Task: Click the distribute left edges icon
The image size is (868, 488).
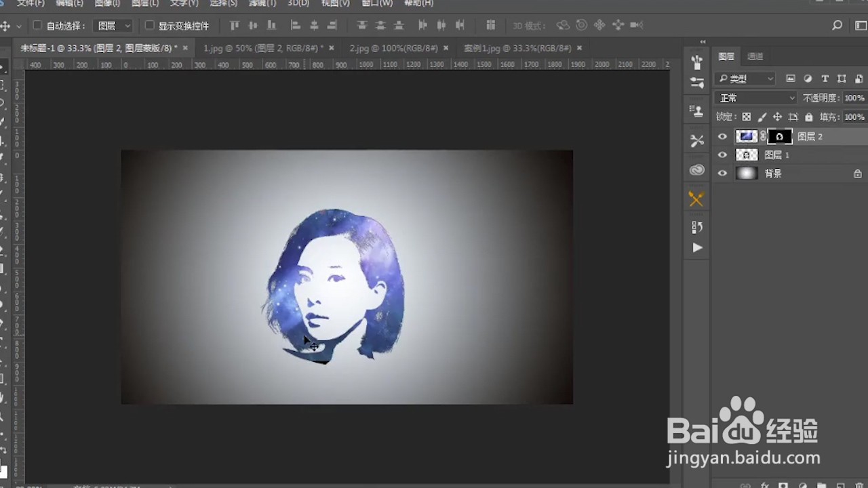Action: (423, 26)
